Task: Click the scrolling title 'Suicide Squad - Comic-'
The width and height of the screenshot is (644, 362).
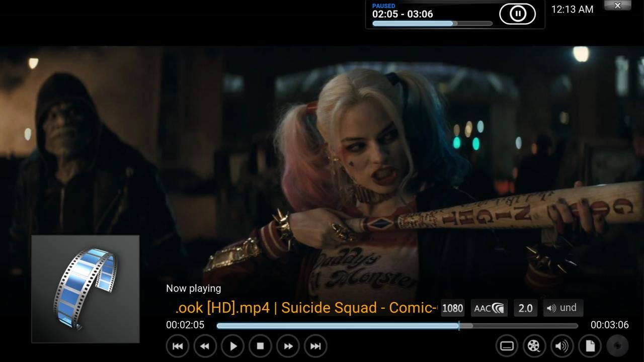Action: click(359, 308)
